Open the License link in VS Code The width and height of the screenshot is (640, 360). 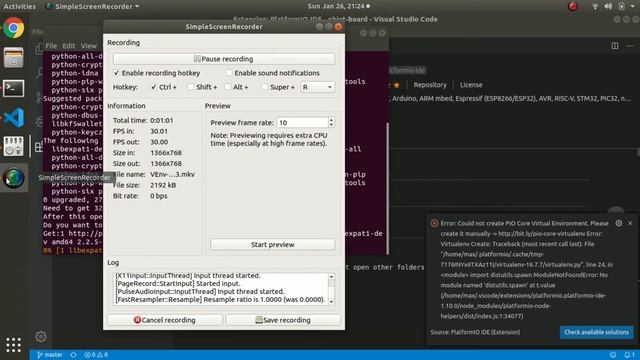click(471, 85)
